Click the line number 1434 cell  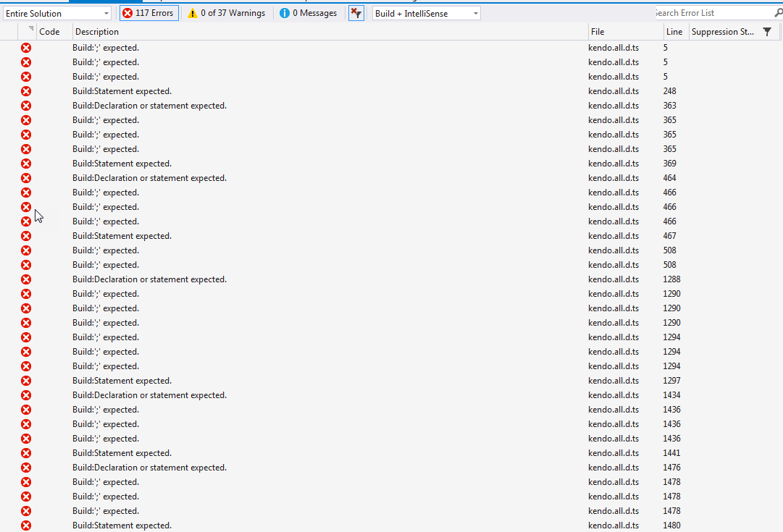click(x=671, y=395)
